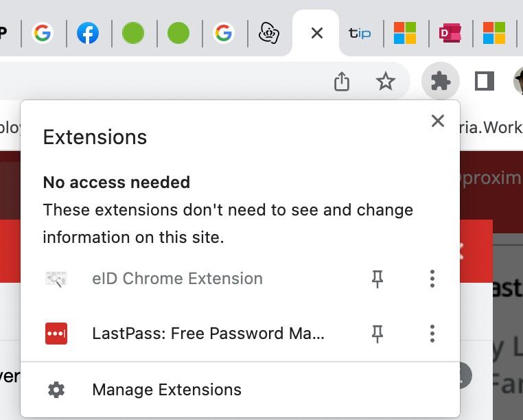Pin LastPass to the toolbar
This screenshot has height=420, width=523.
(x=377, y=334)
